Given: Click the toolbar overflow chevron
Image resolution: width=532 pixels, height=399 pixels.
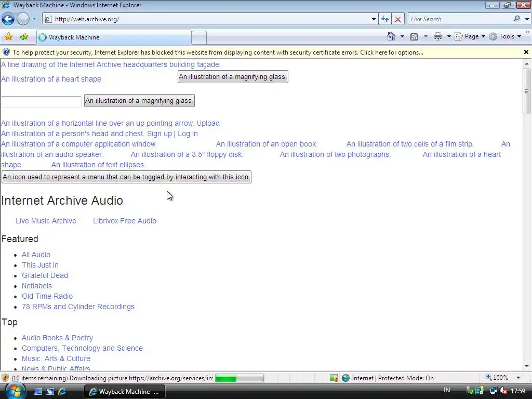Looking at the screenshot, I should tap(527, 32).
